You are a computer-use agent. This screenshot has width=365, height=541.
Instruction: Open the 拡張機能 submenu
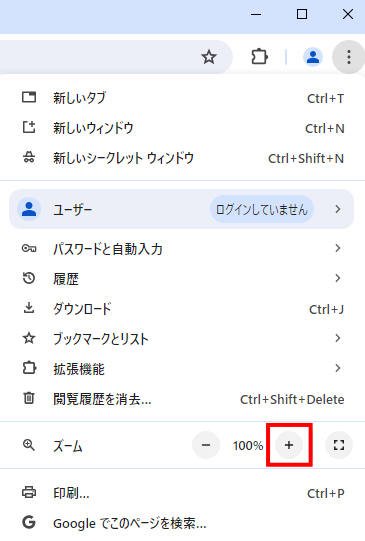(x=182, y=368)
